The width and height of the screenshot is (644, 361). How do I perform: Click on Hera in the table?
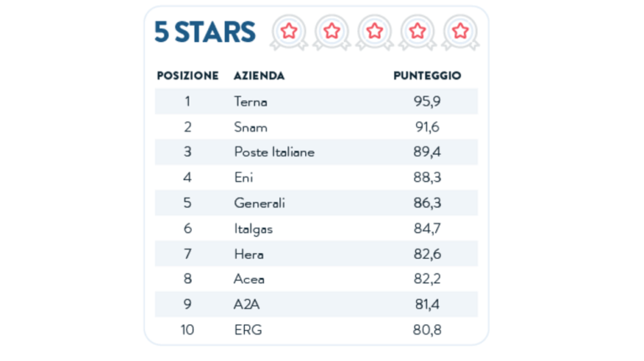(249, 254)
